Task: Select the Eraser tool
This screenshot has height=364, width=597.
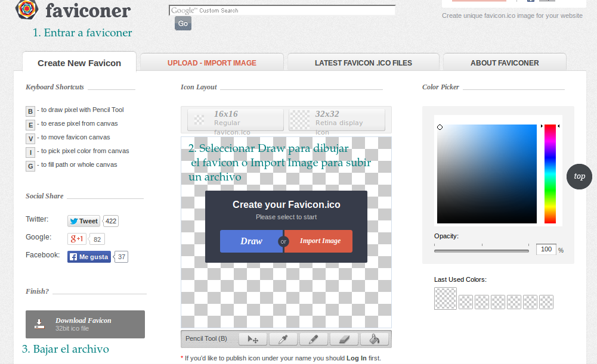Action: (344, 339)
